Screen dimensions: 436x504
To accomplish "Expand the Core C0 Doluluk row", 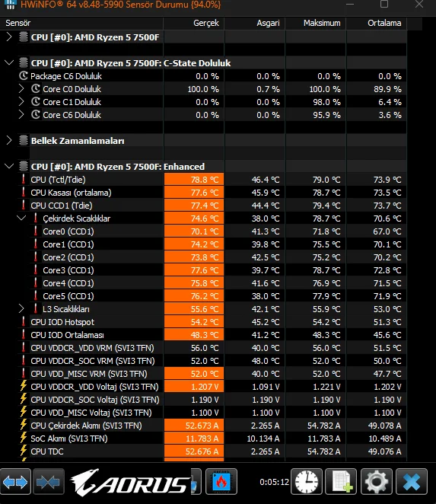I will coord(21,89).
